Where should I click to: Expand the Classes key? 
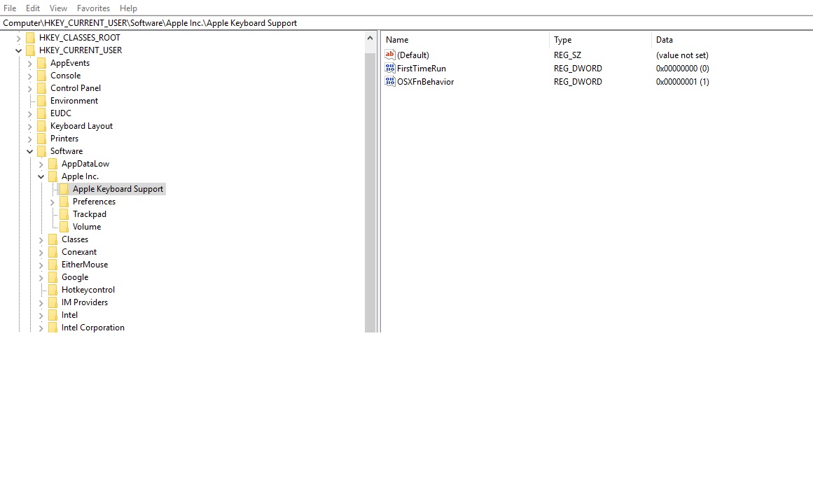point(41,239)
